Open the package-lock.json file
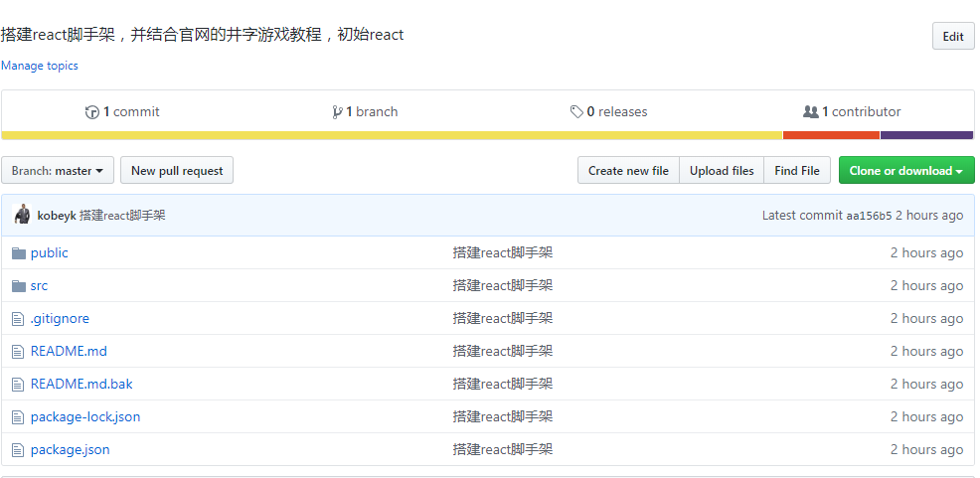Screen dimensions: 980x478 click(x=85, y=416)
